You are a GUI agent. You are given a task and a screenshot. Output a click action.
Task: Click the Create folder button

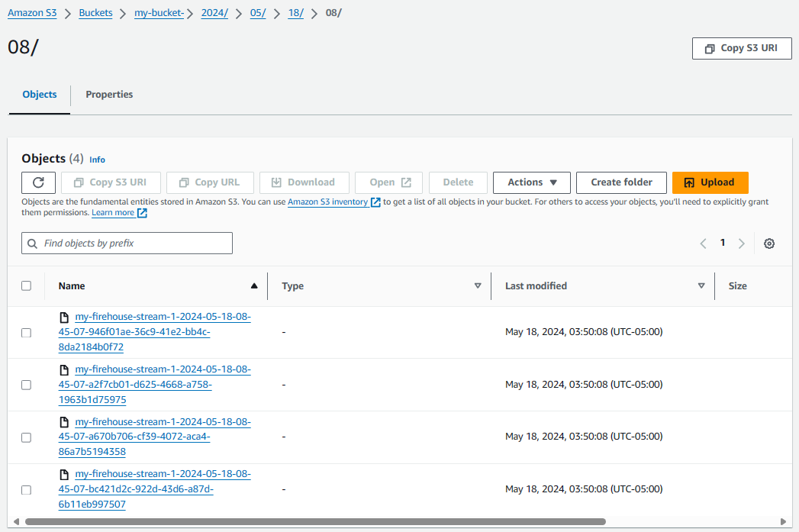(x=621, y=182)
